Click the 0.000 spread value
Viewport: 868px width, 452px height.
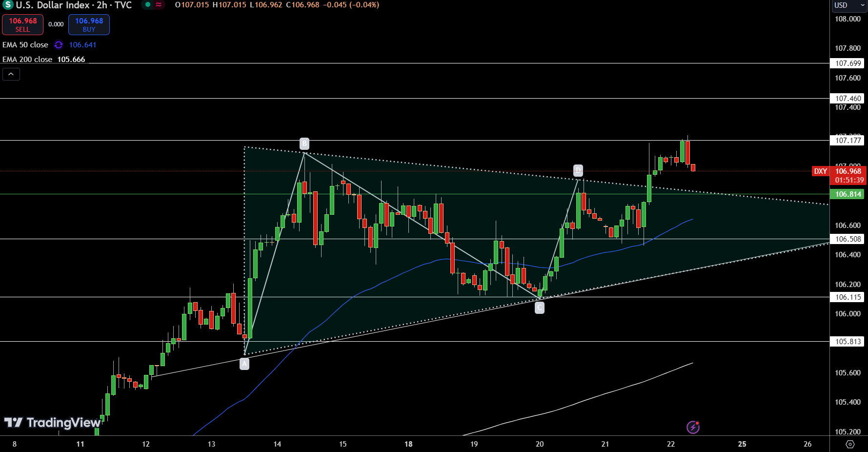point(56,24)
